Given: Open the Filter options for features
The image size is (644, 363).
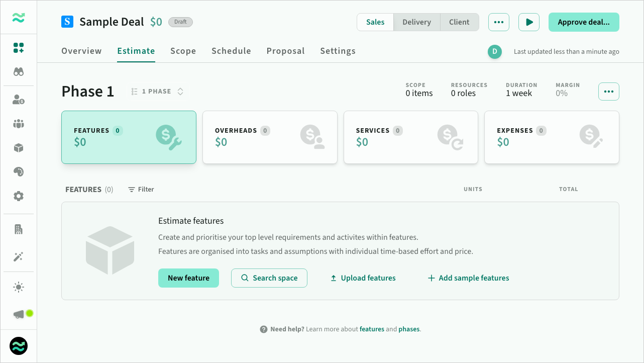Looking at the screenshot, I should click(x=141, y=190).
